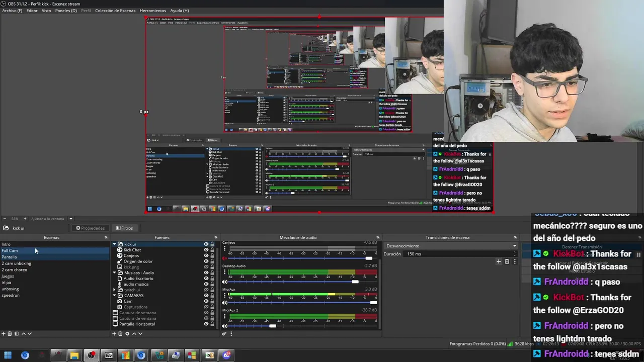
Task: Open the Windows Start menu
Action: click(x=9, y=355)
